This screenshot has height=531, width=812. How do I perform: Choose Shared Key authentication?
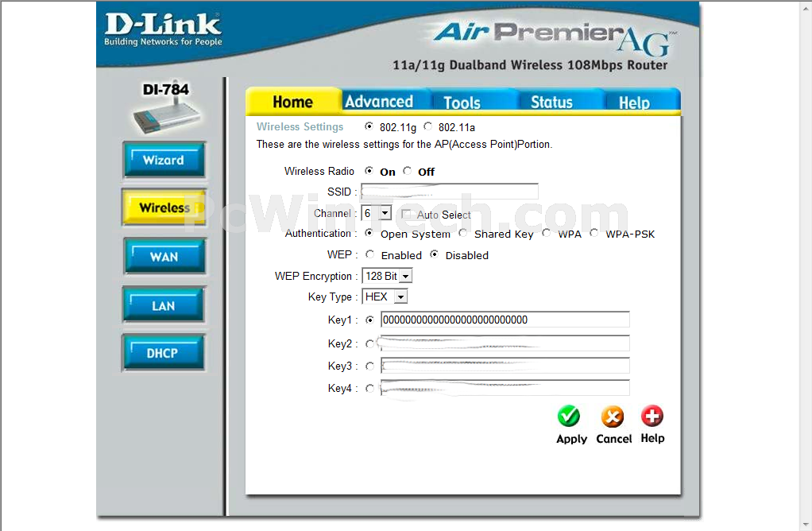tap(463, 233)
